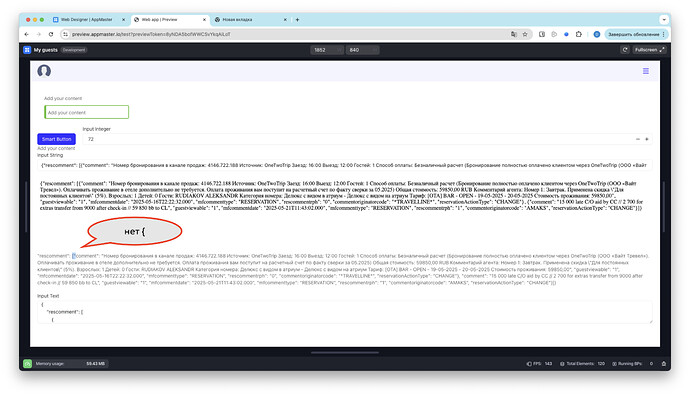Viewport: 690px width, 396px height.
Task: Click the debug icon at status bar end
Action: [x=664, y=363]
